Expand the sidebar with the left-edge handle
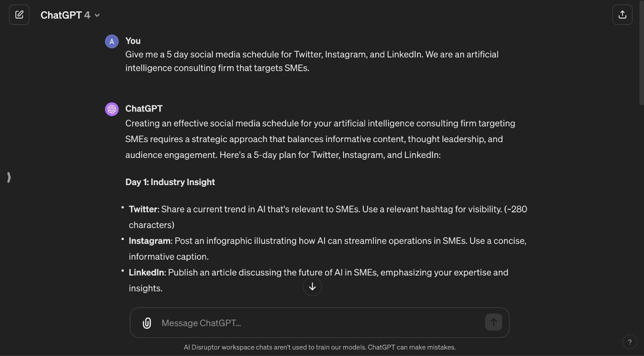This screenshot has height=356, width=644. pos(9,177)
